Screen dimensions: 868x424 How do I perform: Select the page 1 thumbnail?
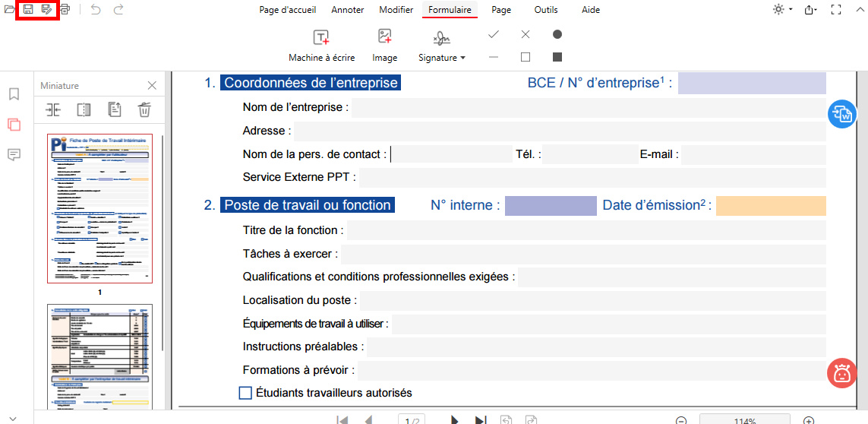pyautogui.click(x=99, y=209)
